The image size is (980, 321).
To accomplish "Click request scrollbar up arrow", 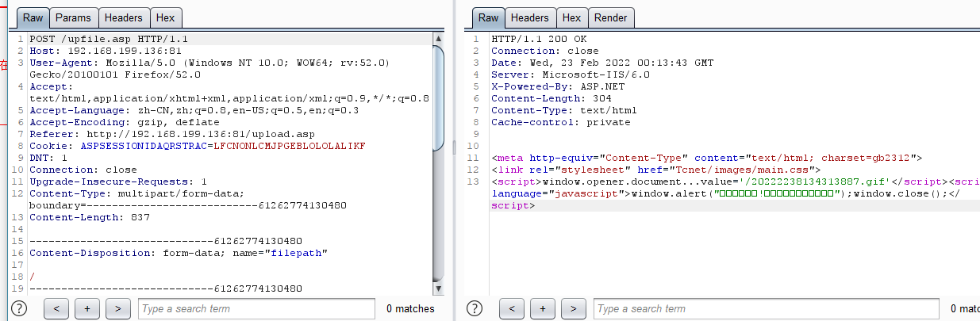I will click(x=438, y=38).
